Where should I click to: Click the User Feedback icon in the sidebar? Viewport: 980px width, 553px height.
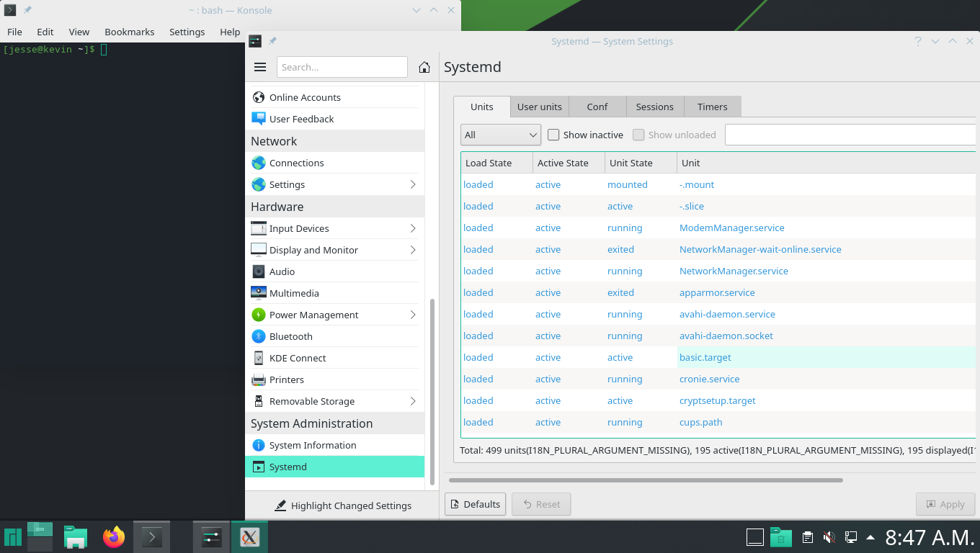click(x=259, y=119)
